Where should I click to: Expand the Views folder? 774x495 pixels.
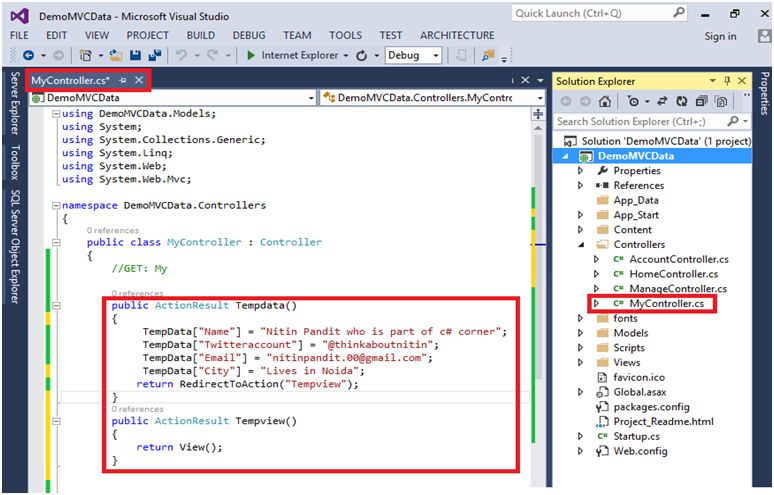click(x=580, y=362)
